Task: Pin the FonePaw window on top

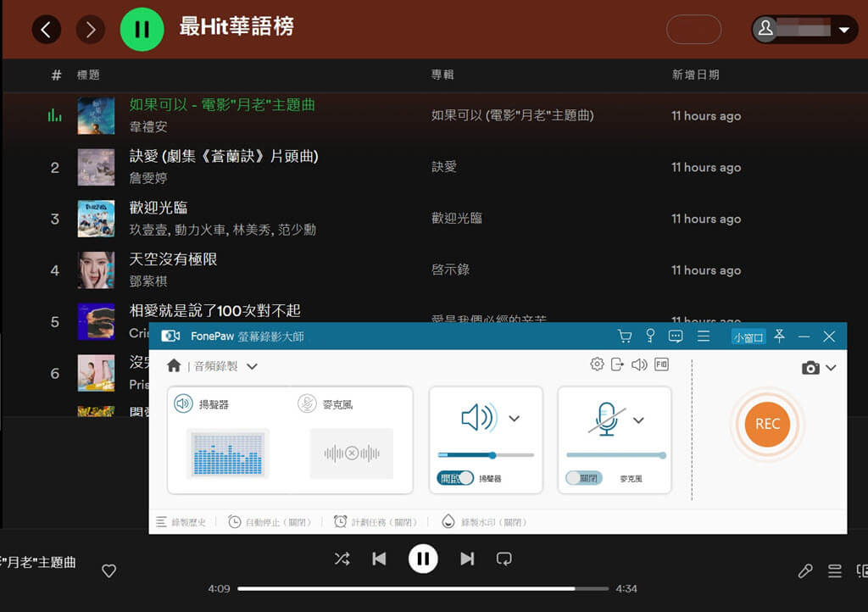Action: 780,336
